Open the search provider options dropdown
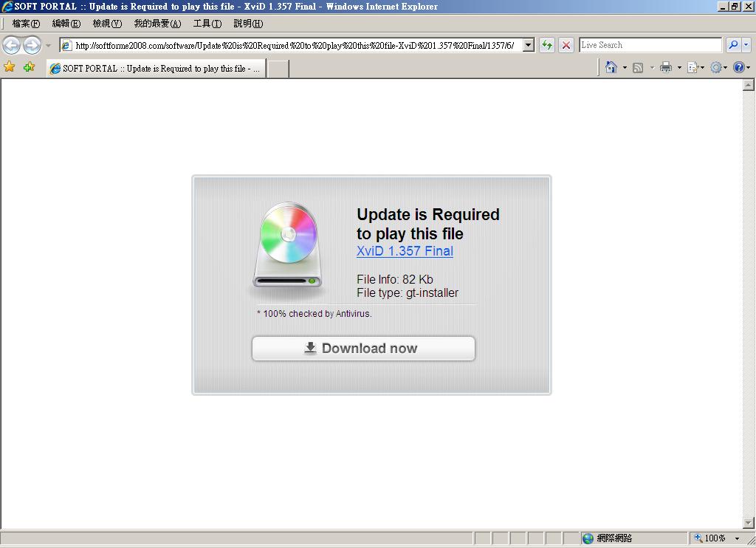 click(x=746, y=45)
